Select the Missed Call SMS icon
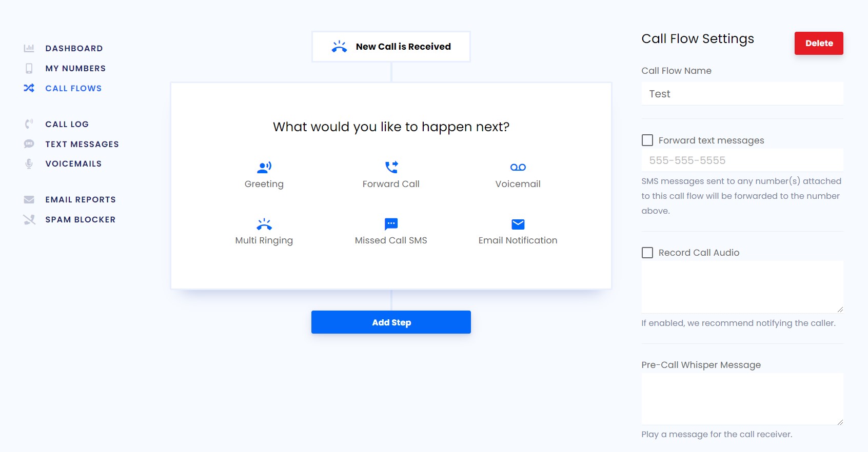868x452 pixels. click(391, 224)
